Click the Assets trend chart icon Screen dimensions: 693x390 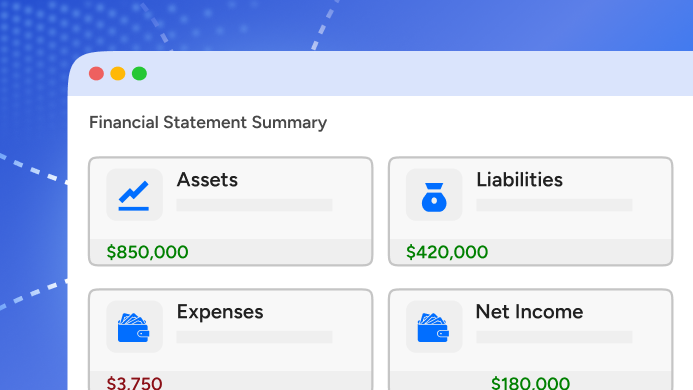134,195
